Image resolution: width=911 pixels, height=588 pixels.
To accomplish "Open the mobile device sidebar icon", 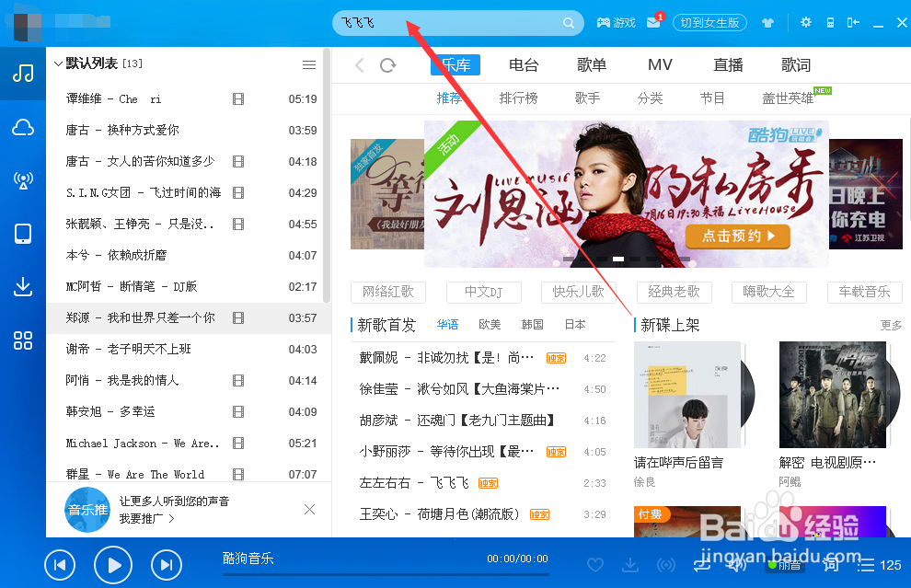I will [x=23, y=234].
